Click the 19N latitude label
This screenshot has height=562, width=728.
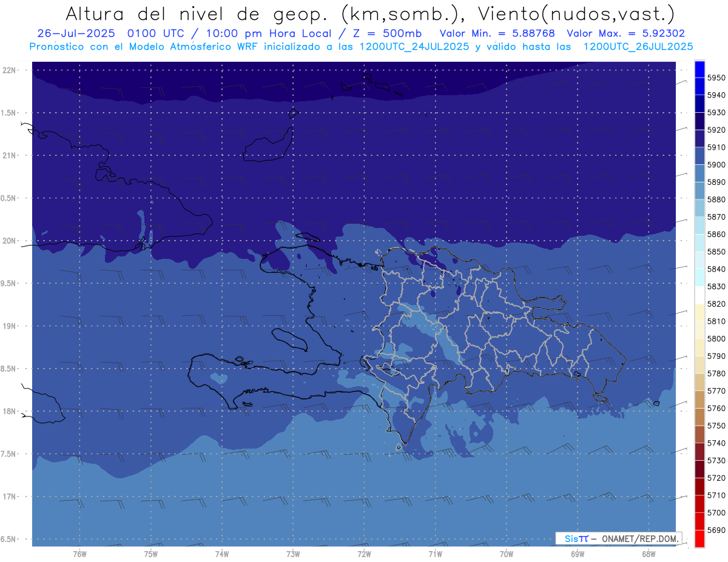point(10,326)
